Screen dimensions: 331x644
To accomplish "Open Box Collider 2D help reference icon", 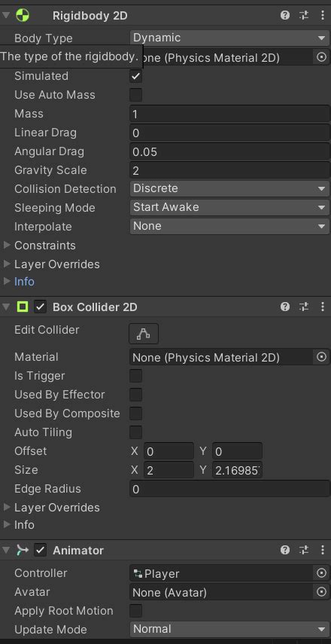I will point(285,307).
